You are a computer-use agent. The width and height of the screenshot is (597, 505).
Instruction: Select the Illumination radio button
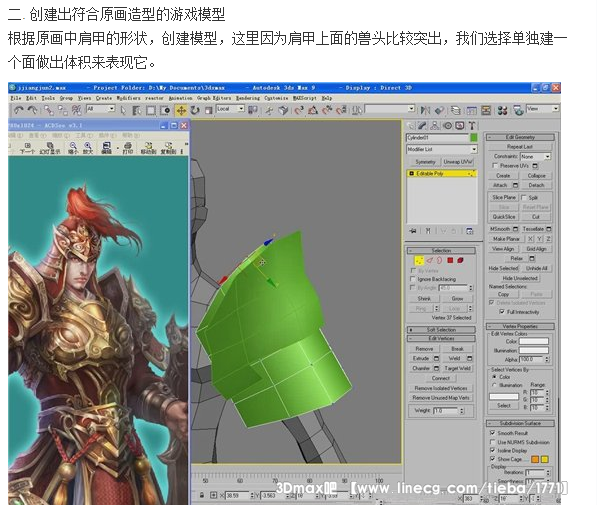tap(495, 385)
